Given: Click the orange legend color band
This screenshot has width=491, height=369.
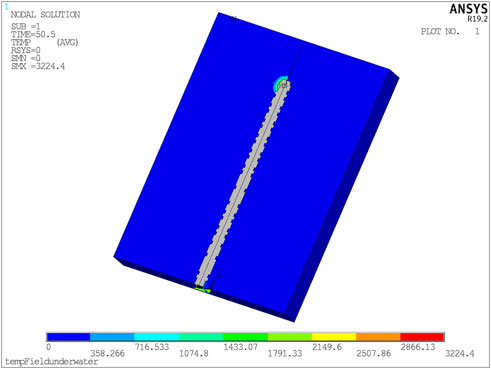Looking at the screenshot, I should pyautogui.click(x=378, y=337).
